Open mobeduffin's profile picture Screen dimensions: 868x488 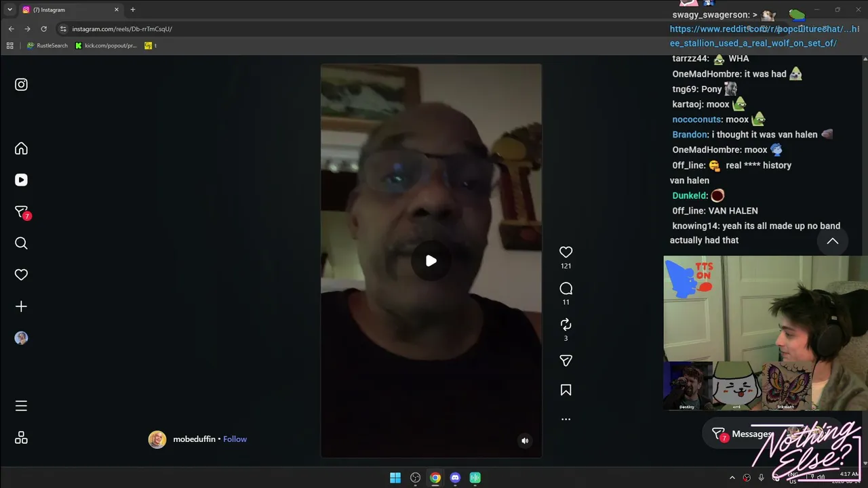click(x=157, y=439)
